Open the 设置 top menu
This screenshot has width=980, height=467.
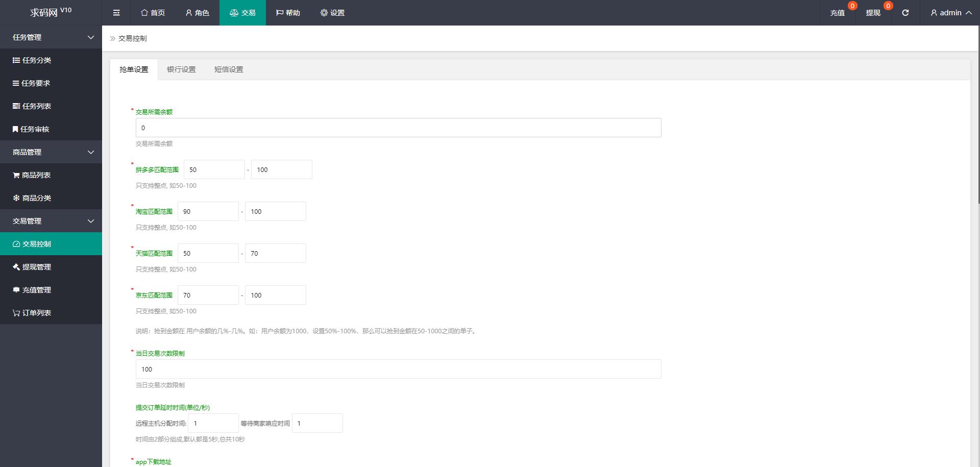tap(332, 13)
